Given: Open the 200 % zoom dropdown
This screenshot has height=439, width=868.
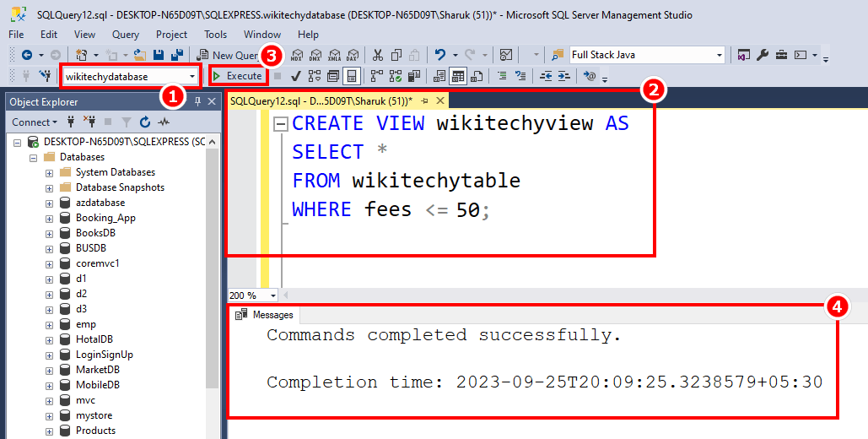Looking at the screenshot, I should click(x=273, y=295).
